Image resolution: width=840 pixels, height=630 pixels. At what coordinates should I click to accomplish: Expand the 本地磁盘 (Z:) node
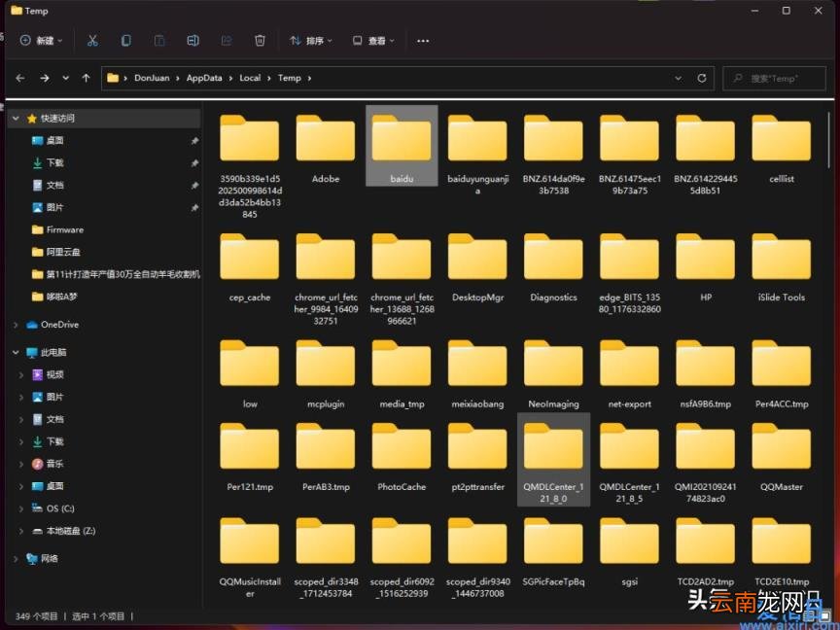pos(21,532)
